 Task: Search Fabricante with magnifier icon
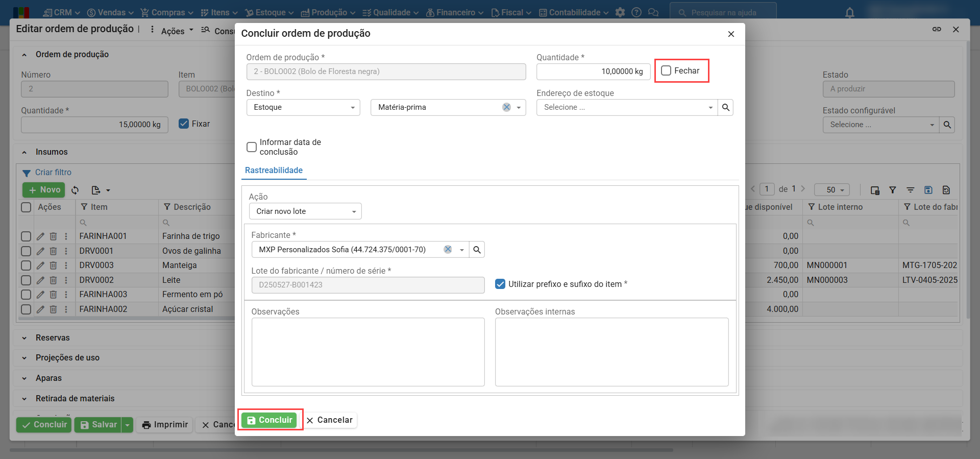[x=477, y=250]
